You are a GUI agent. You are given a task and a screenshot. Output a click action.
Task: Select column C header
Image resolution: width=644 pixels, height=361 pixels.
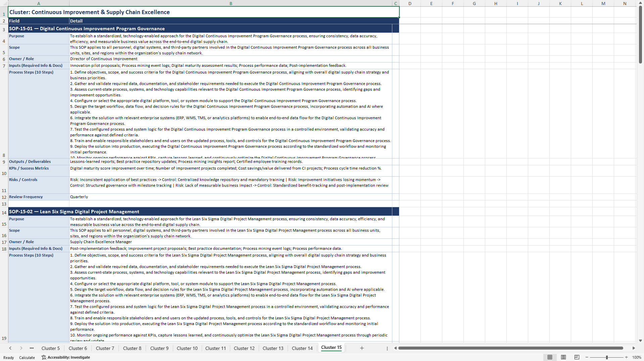coord(396,3)
